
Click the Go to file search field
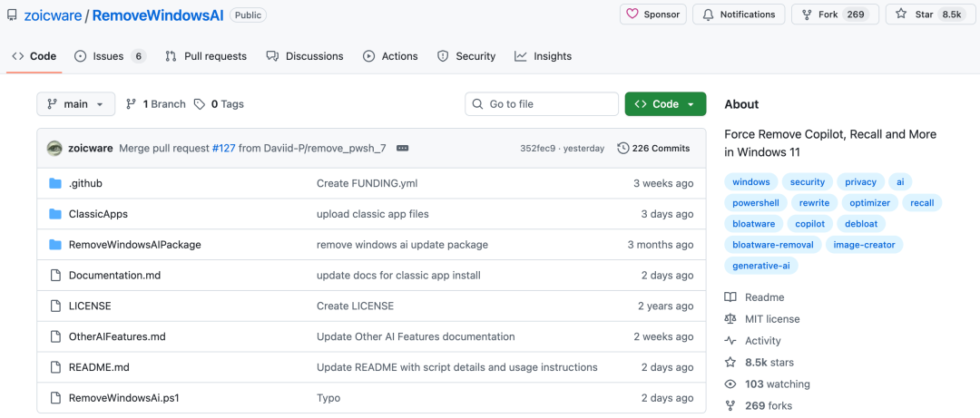coord(542,104)
